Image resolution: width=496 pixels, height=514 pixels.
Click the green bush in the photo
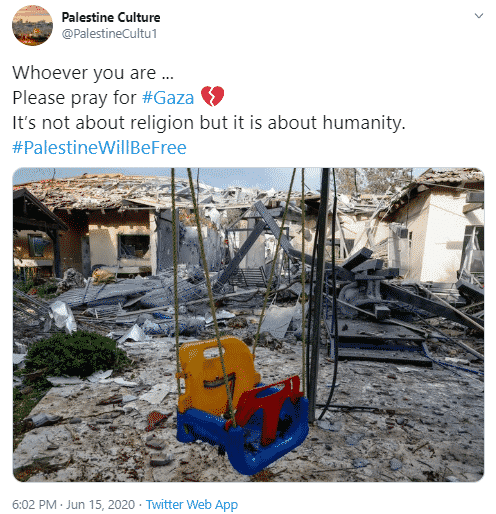(x=75, y=354)
